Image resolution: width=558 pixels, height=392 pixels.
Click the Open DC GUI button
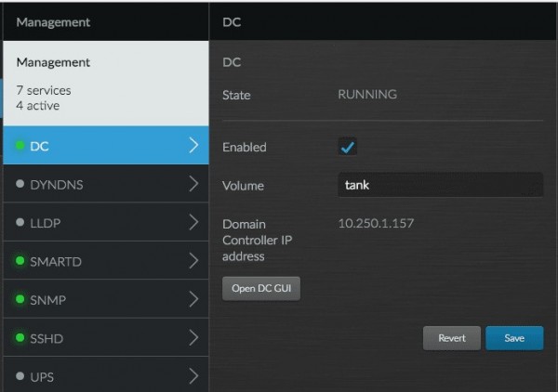click(261, 289)
